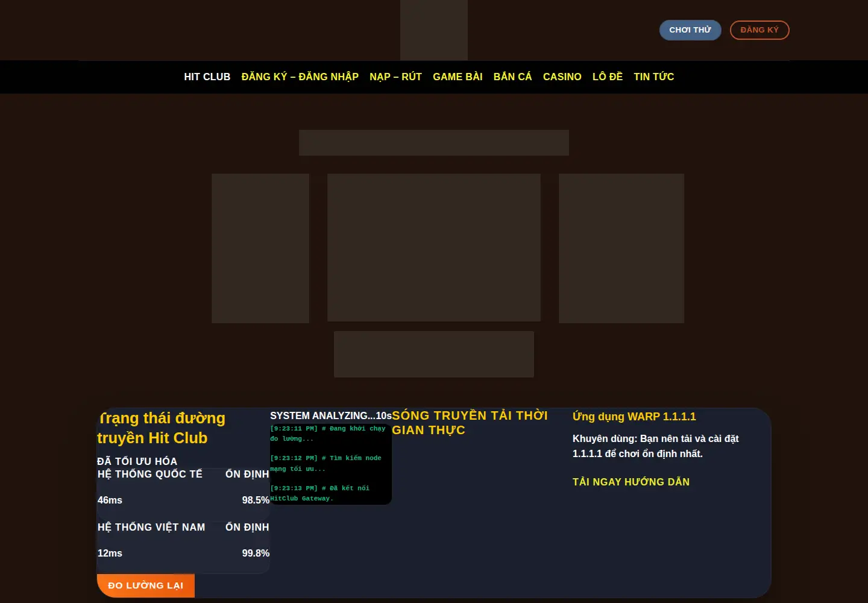Click the log line 'Đã kết nối HitClub Gateway'
The width and height of the screenshot is (868, 603).
tap(320, 493)
